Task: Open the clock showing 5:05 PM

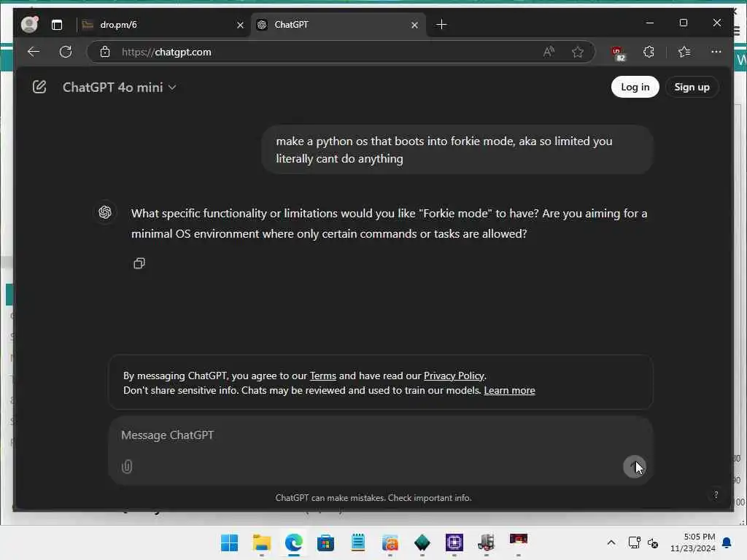Action: coord(693,542)
